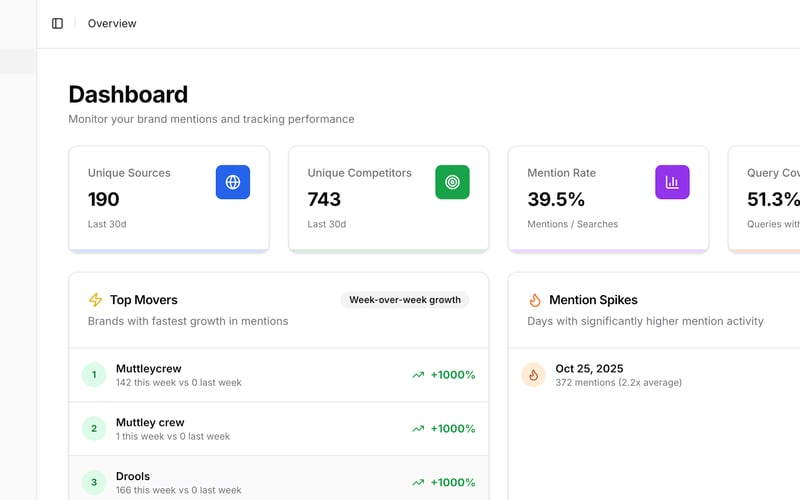
Task: Open the Unique Competitors card
Action: (389, 199)
